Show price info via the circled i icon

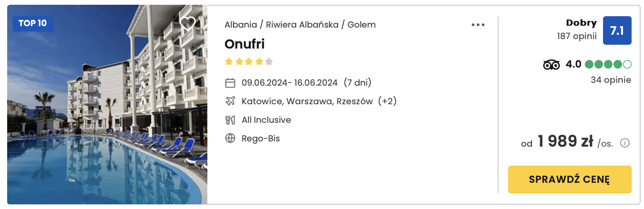(x=625, y=143)
